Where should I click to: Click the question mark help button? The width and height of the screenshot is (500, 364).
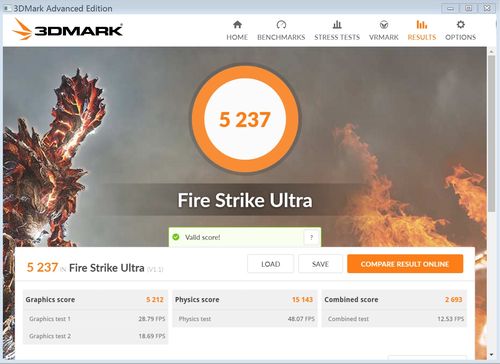[311, 237]
